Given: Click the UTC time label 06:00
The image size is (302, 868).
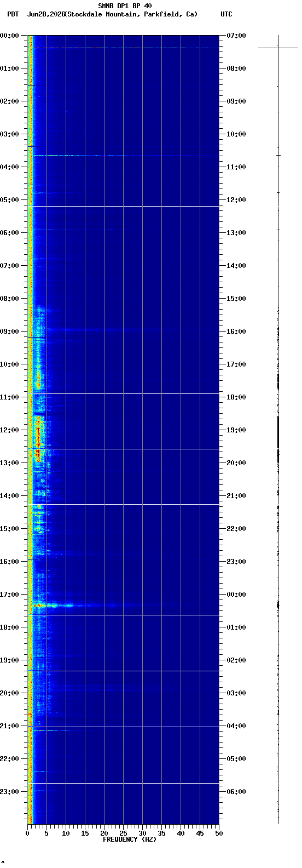Looking at the screenshot, I should [236, 792].
